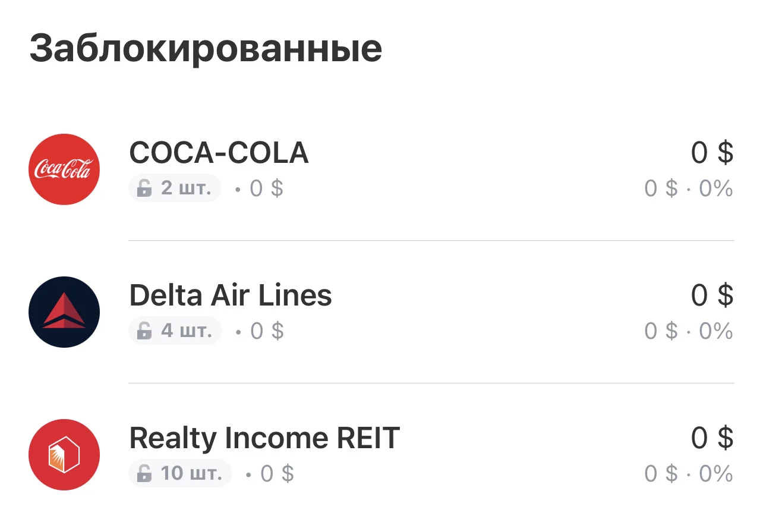Click the Delta Air Lines total value 0 $
The height and width of the screenshot is (532, 763).
(x=712, y=295)
